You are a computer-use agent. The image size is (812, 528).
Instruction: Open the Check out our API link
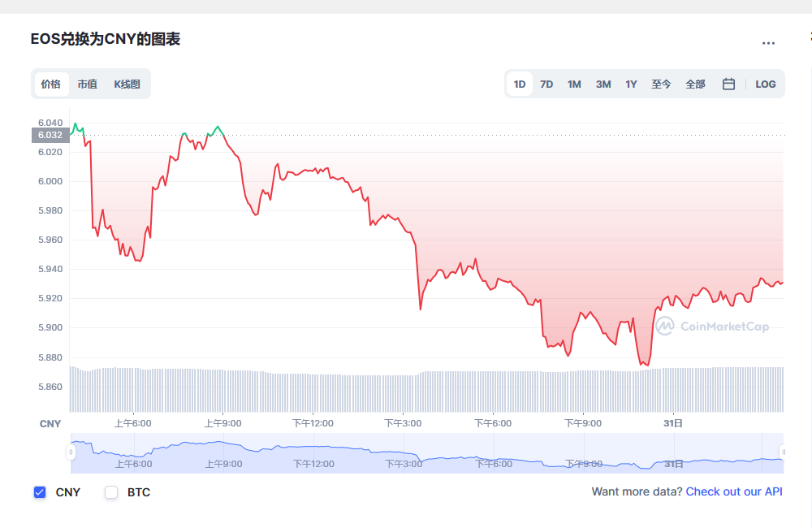[734, 491]
